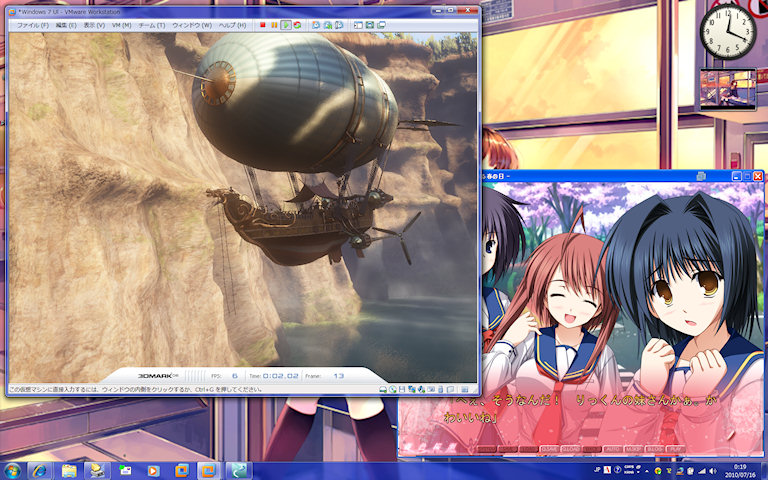Screen dimensions: 768x480
Task: Click the green power-on play icon
Action: [286, 25]
